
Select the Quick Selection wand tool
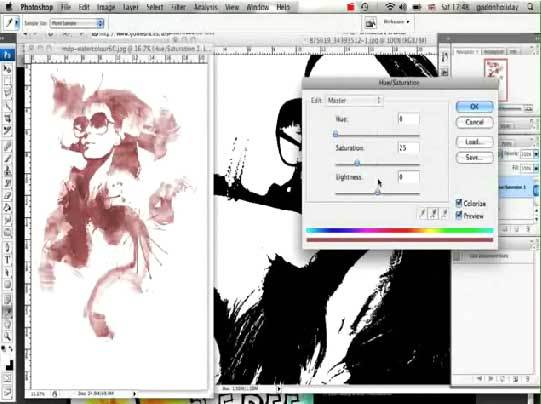tap(7, 106)
